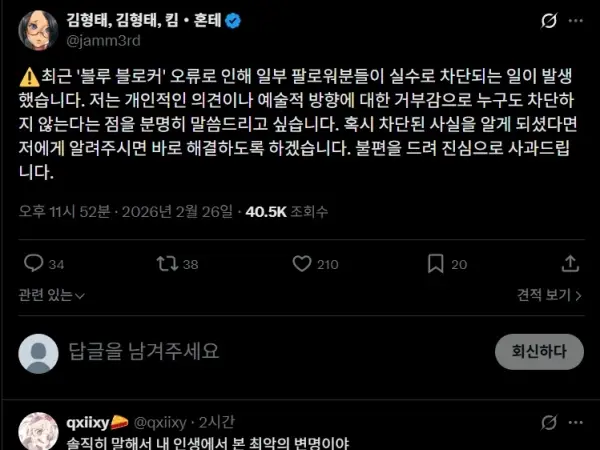The height and width of the screenshot is (450, 600).
Task: Bookmark the post with the bookmark icon
Action: coord(435,264)
